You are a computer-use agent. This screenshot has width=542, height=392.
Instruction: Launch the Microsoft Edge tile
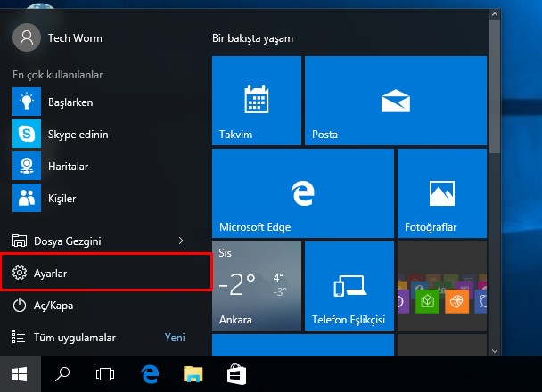302,193
